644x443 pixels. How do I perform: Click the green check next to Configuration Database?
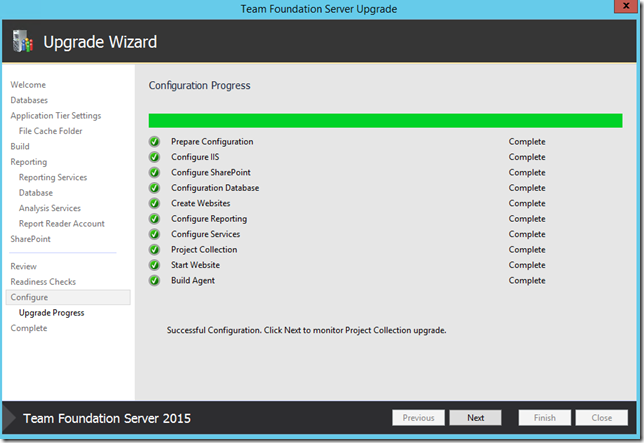tap(154, 188)
